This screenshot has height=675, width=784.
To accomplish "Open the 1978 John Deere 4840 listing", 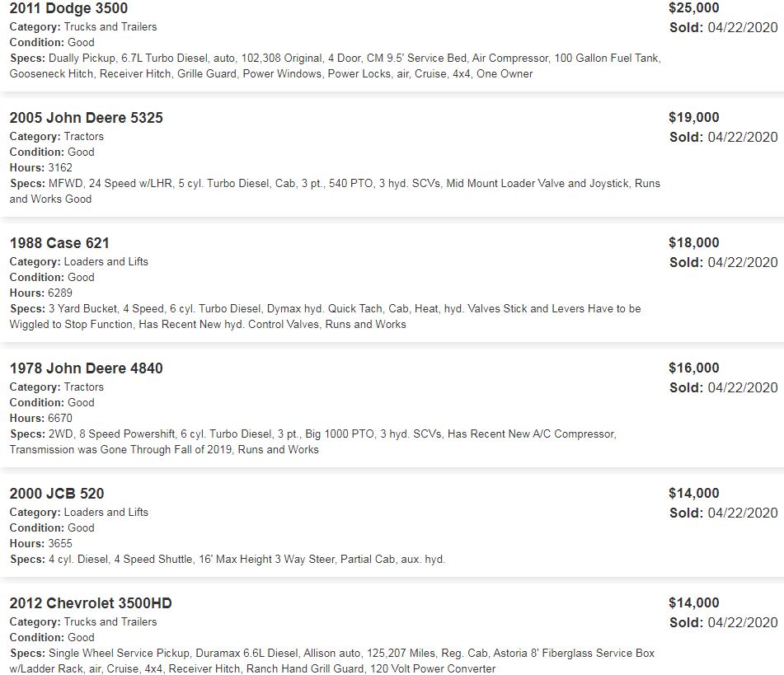I will (86, 368).
